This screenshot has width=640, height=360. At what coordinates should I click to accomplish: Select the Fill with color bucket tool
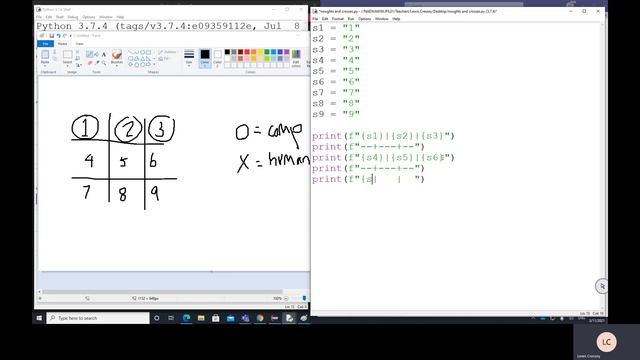click(97, 55)
